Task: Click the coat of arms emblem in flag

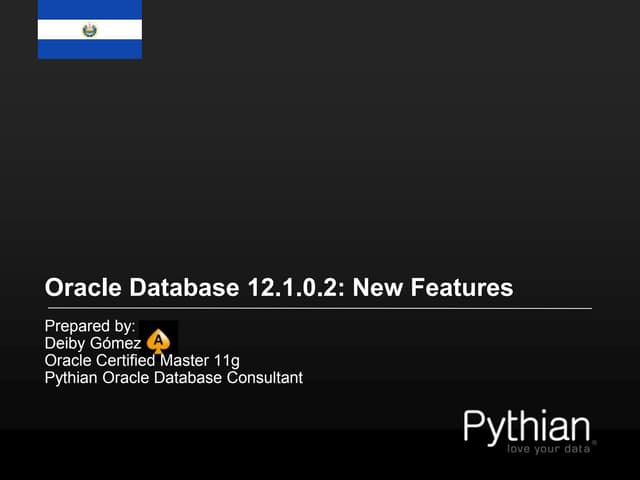Action: [90, 30]
